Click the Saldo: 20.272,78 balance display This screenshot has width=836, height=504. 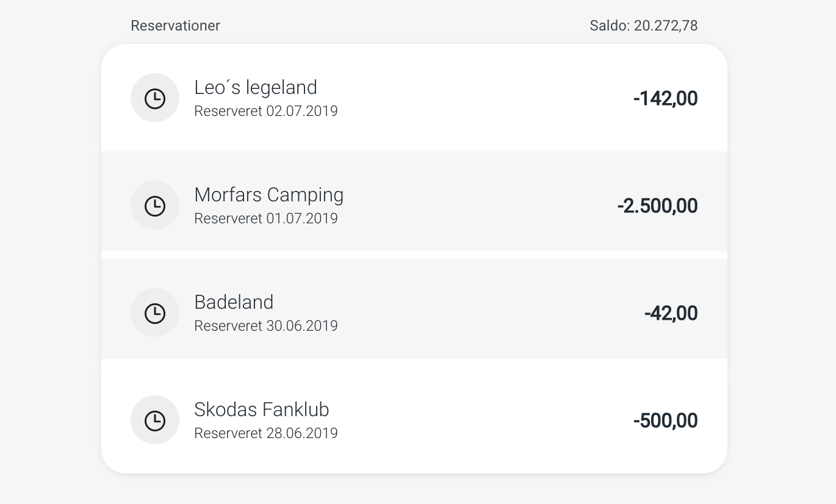pyautogui.click(x=644, y=26)
